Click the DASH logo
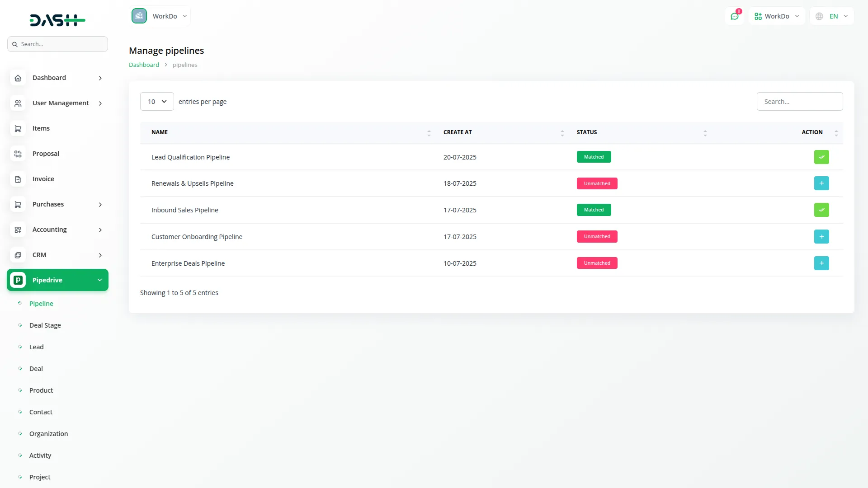The height and width of the screenshot is (488, 868). [x=57, y=20]
